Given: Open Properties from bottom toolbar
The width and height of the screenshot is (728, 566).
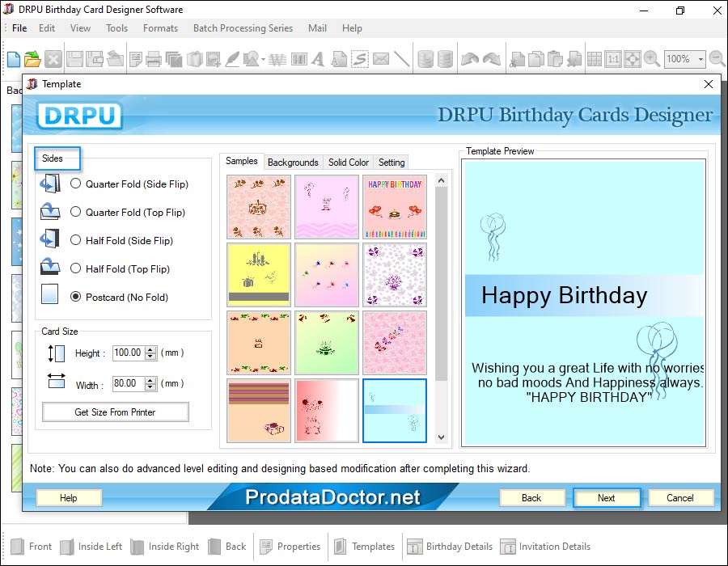Looking at the screenshot, I should click(290, 546).
